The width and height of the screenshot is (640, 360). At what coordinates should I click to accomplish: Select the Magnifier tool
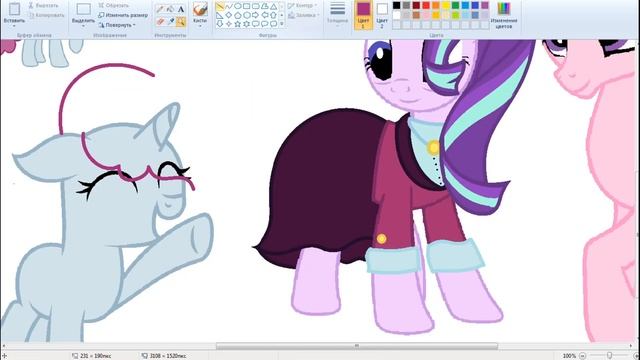180,22
